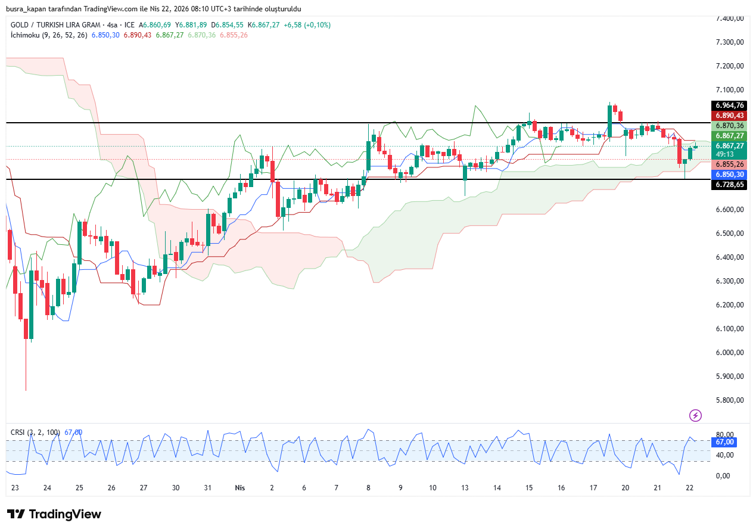
Task: Click the black 6.964,76 price label
Action: (x=730, y=105)
